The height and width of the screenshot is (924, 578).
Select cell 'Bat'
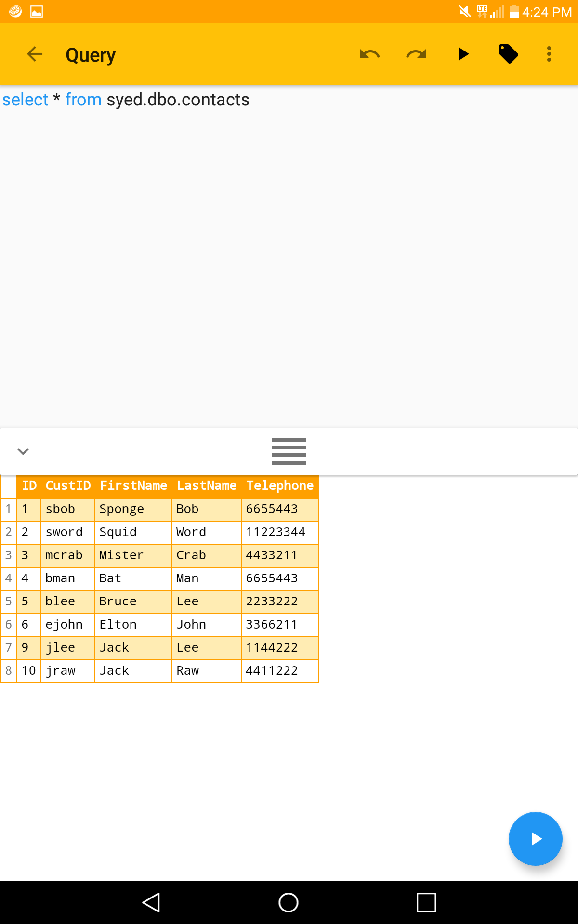tap(133, 578)
